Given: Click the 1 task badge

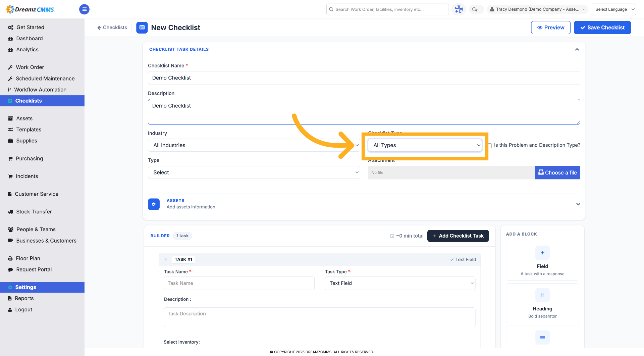Looking at the screenshot, I should click(182, 236).
